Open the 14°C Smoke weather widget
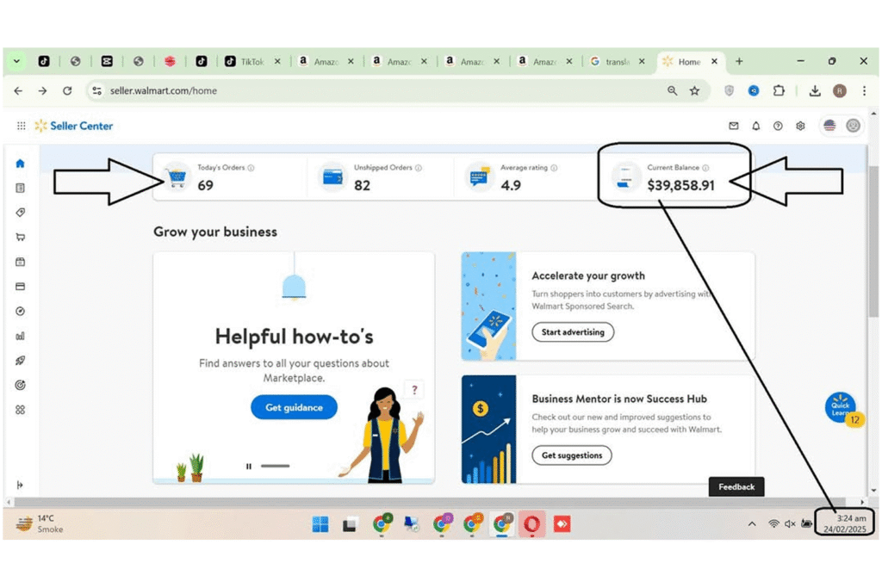This screenshot has width=882, height=588. [40, 524]
